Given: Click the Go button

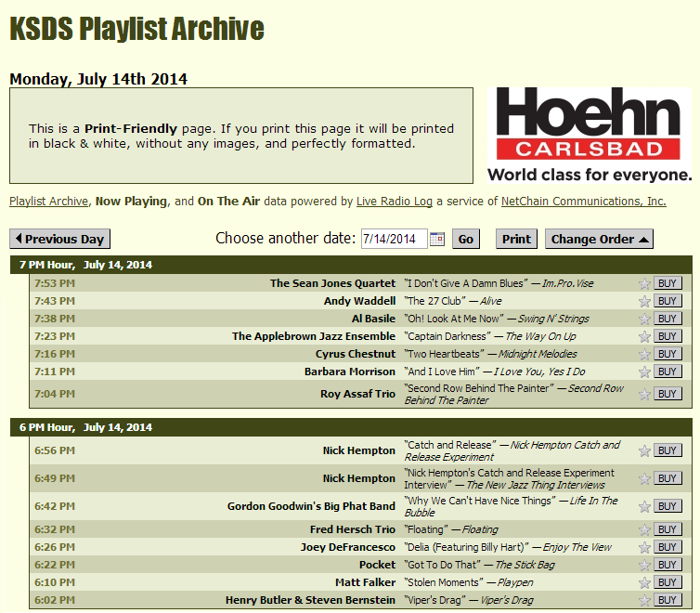Looking at the screenshot, I should pos(466,239).
